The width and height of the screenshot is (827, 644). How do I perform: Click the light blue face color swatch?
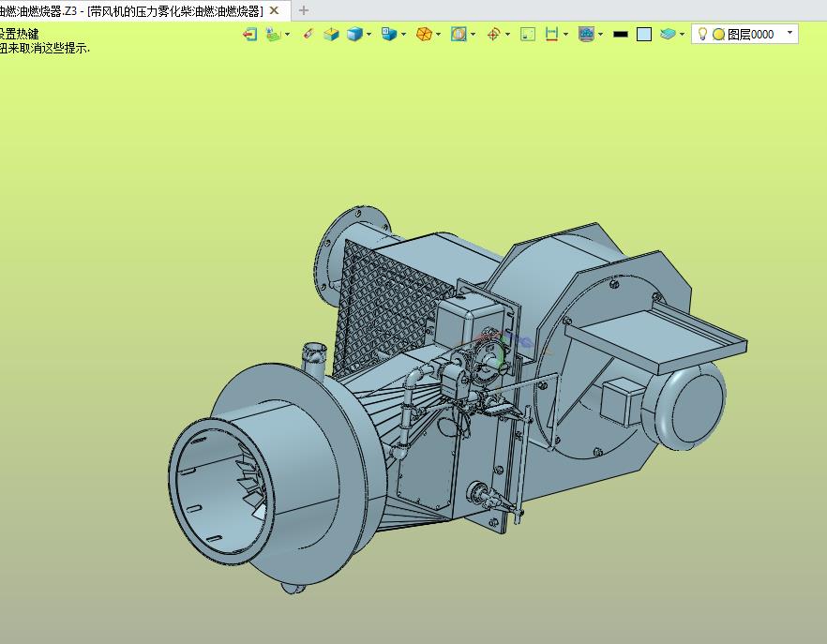(x=644, y=35)
